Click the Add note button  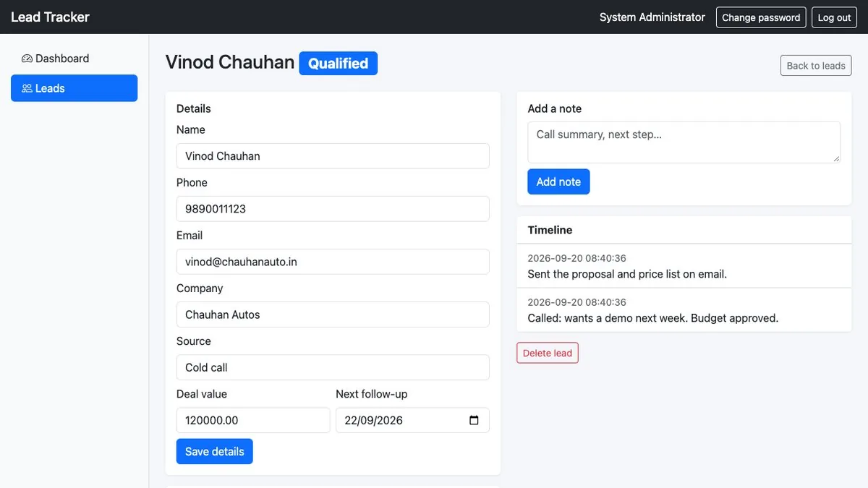coord(558,181)
